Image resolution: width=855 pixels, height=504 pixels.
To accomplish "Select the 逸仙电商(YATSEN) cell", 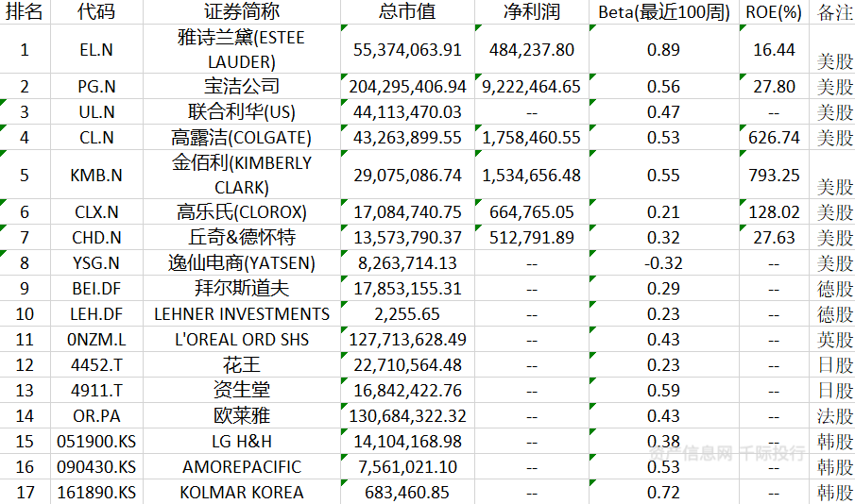I will point(242,263).
